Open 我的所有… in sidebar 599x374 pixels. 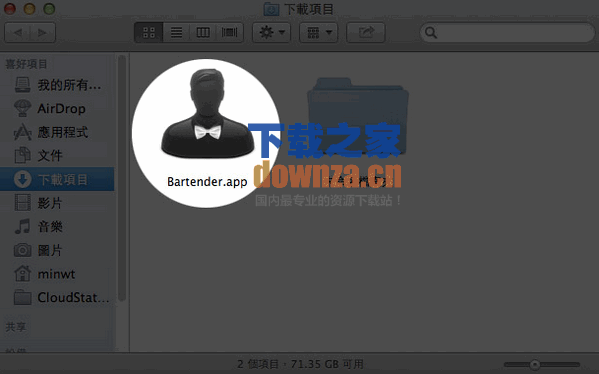click(x=57, y=84)
